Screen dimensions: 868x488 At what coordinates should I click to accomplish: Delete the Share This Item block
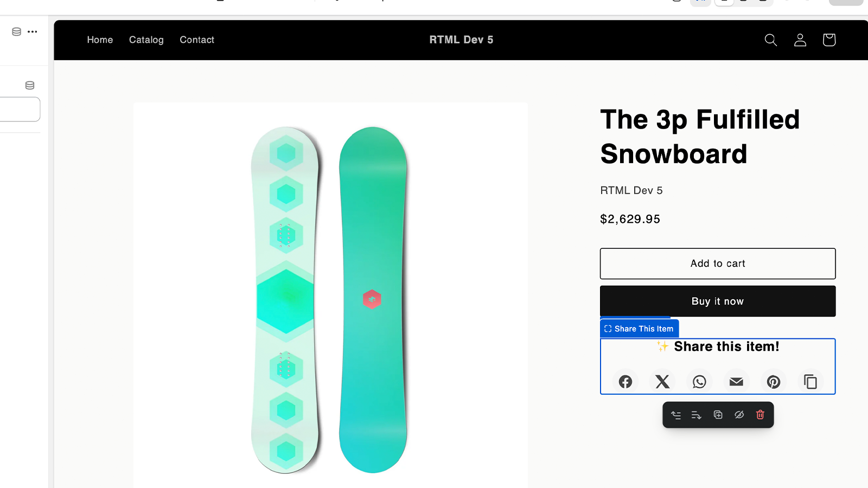760,415
